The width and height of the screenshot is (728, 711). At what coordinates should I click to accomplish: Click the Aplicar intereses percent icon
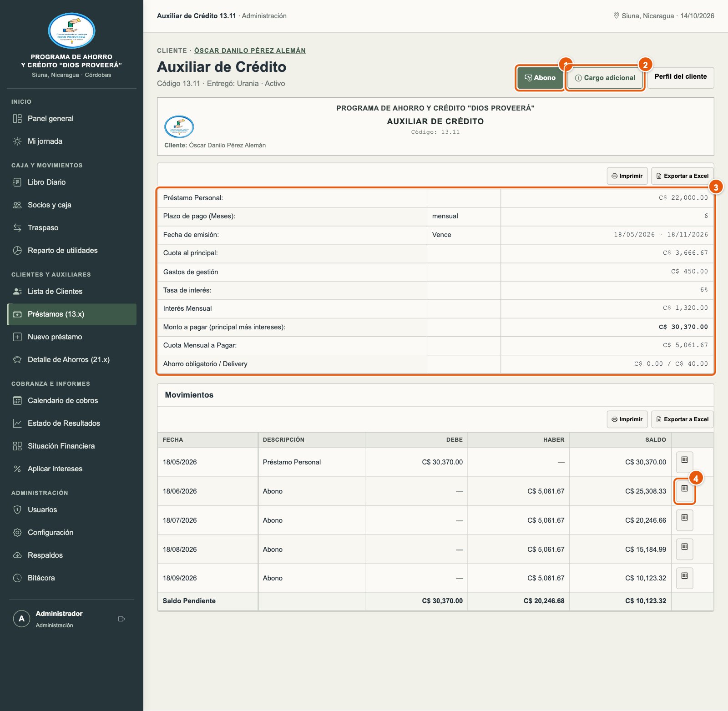17,469
